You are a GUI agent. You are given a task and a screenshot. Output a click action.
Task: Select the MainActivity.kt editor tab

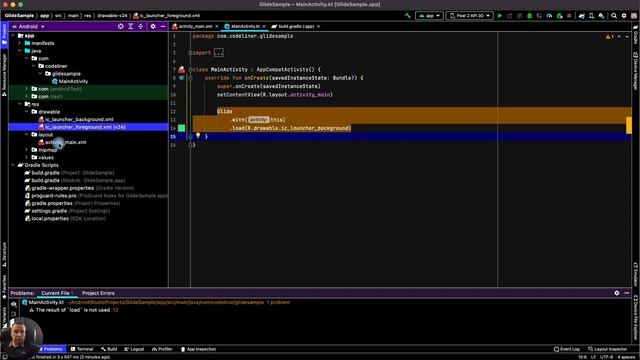click(244, 26)
